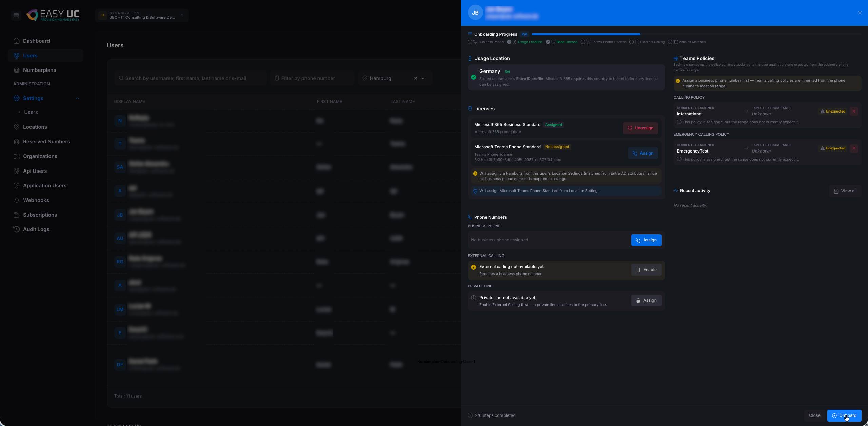Click the Api Users icon
This screenshot has height=426, width=868.
click(16, 171)
